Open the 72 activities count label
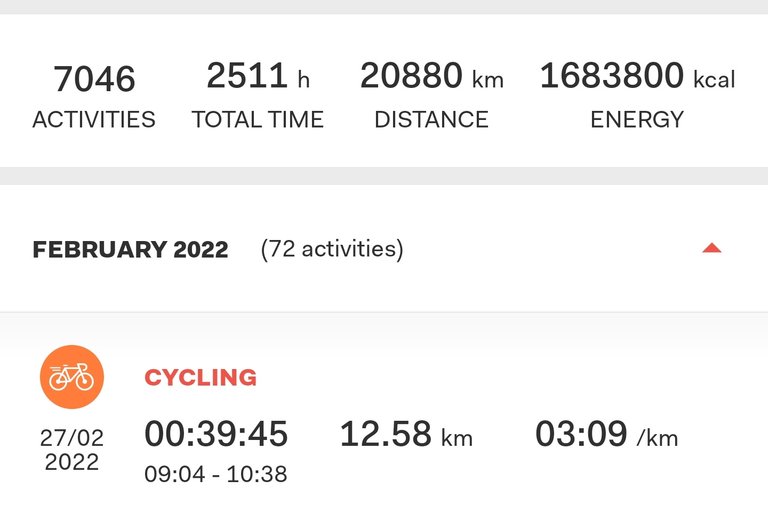Viewport: 768px width, 518px height. [332, 249]
